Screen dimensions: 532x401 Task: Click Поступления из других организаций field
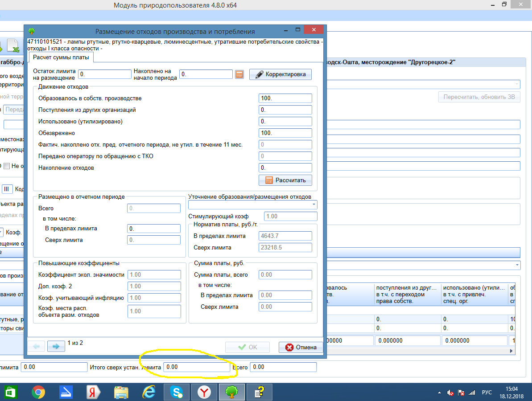tap(285, 110)
